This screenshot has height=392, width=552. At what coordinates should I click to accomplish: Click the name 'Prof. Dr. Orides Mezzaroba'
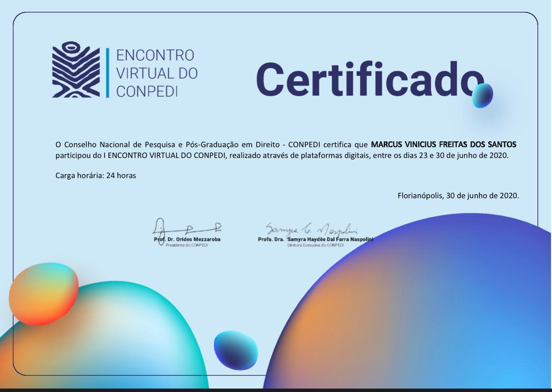pyautogui.click(x=187, y=239)
